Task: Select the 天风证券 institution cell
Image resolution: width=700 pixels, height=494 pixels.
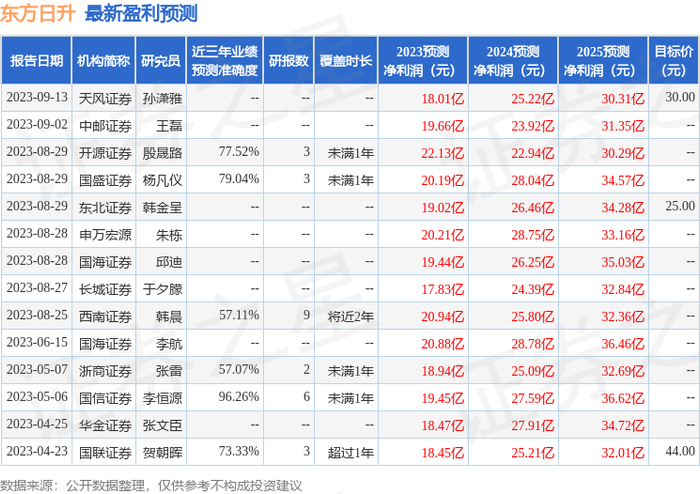Action: click(x=105, y=99)
